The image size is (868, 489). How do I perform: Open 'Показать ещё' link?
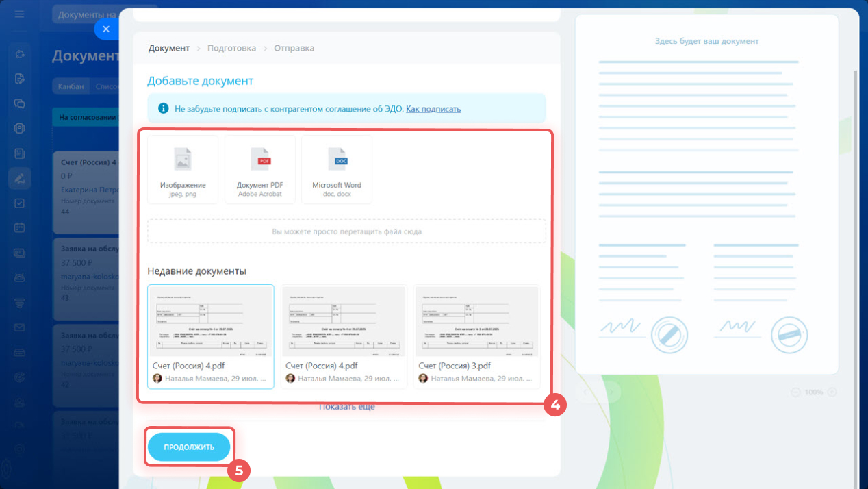[347, 407]
